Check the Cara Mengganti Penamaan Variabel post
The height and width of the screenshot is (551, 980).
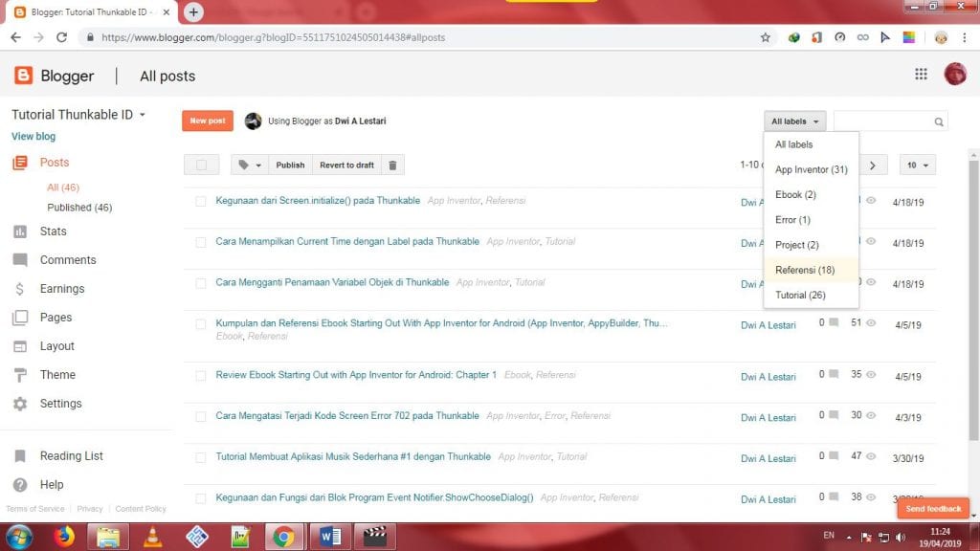(201, 283)
